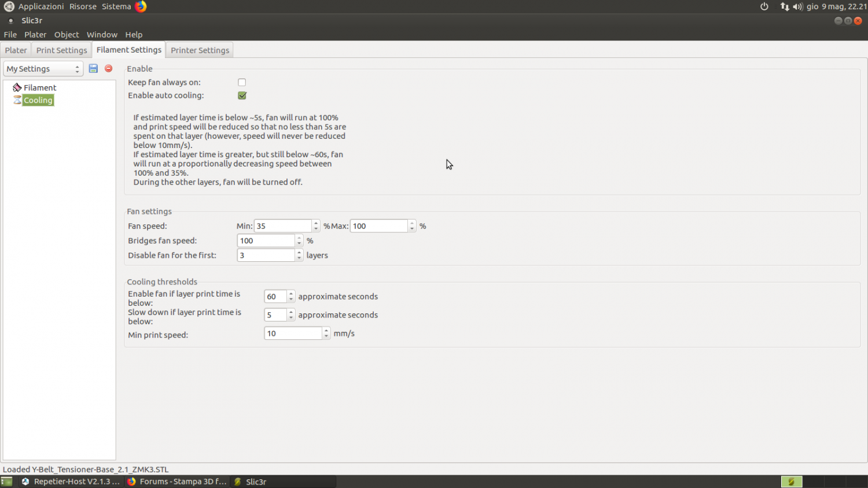Open the Object menu
The width and height of the screenshot is (868, 488).
tap(67, 35)
